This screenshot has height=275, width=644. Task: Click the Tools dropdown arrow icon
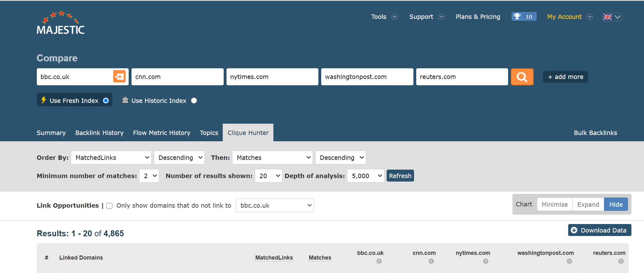click(x=395, y=17)
